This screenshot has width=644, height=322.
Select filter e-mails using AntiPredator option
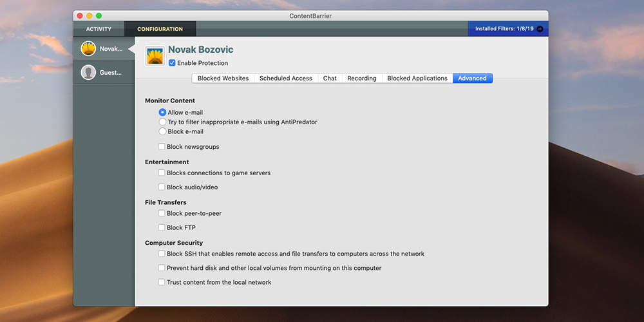click(162, 122)
